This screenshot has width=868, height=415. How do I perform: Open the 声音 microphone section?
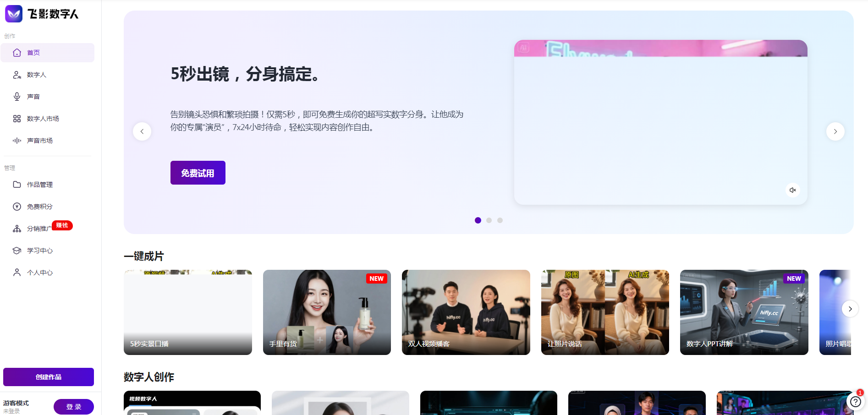point(17,97)
